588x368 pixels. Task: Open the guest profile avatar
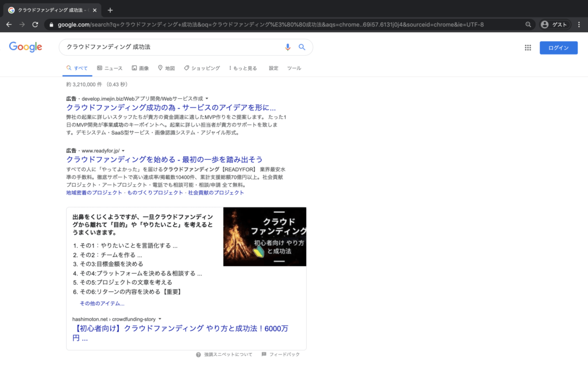pyautogui.click(x=544, y=24)
